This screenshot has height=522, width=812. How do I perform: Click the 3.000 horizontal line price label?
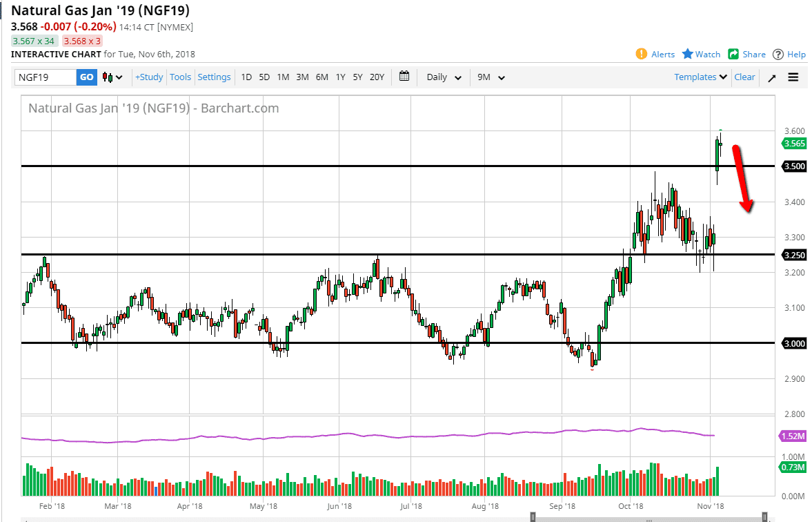(794, 343)
